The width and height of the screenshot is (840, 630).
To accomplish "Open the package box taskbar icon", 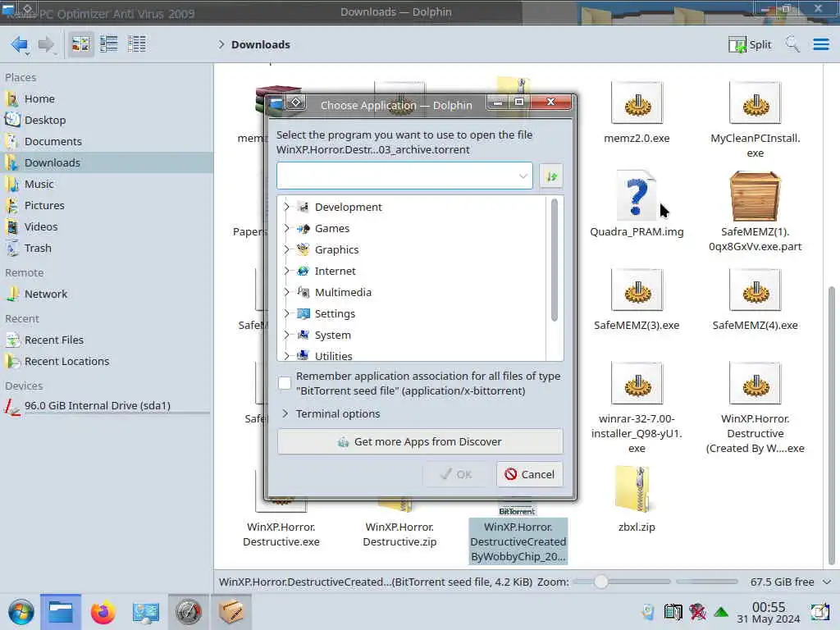I will click(231, 612).
